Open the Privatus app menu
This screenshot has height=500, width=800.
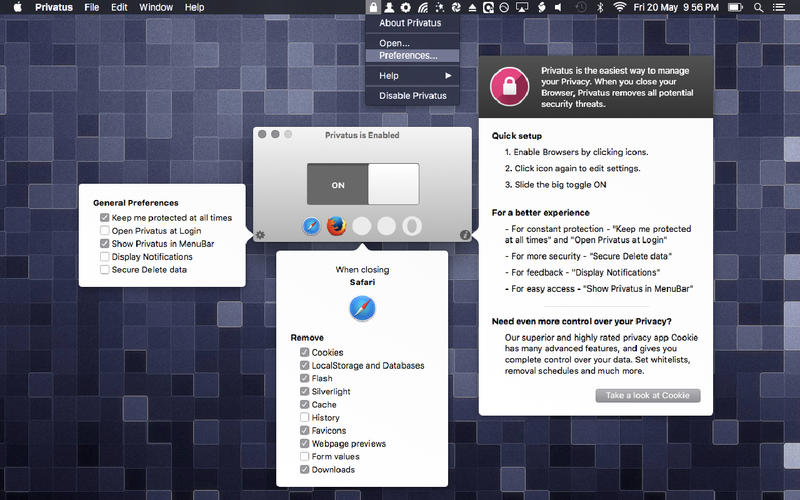[x=54, y=7]
